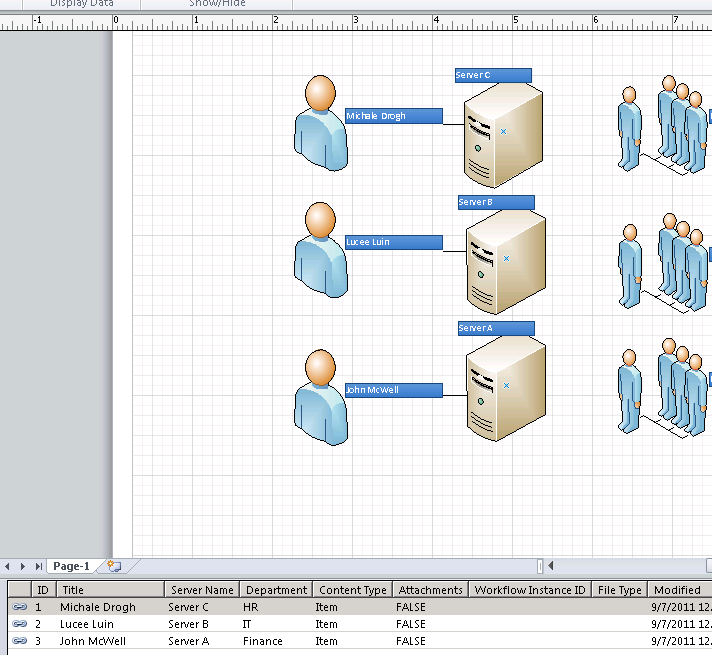
Task: Click Display Data ribbon group label
Action: click(x=81, y=4)
